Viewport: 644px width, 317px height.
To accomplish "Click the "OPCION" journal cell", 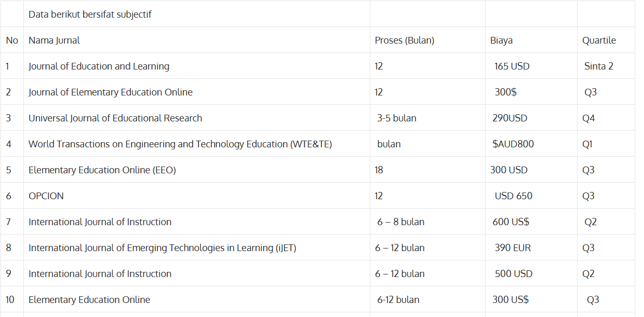I will pos(46,196).
